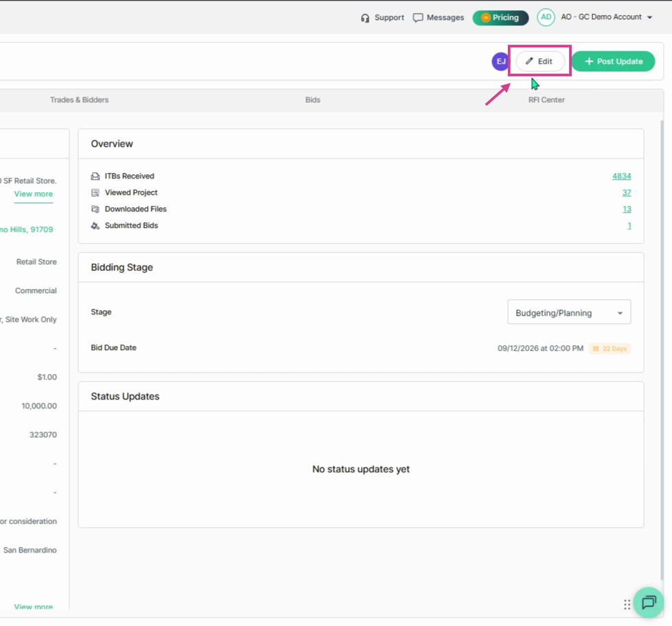Click the Viewed Project label

click(131, 193)
